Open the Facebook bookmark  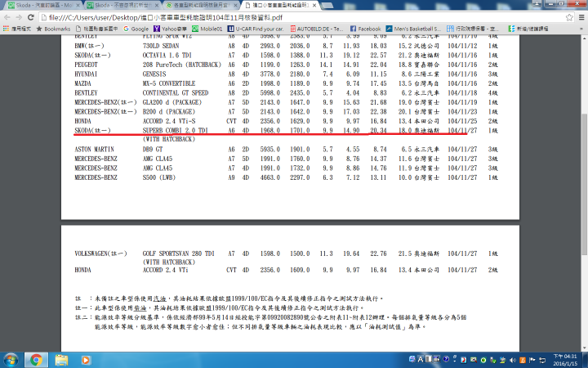coord(365,29)
